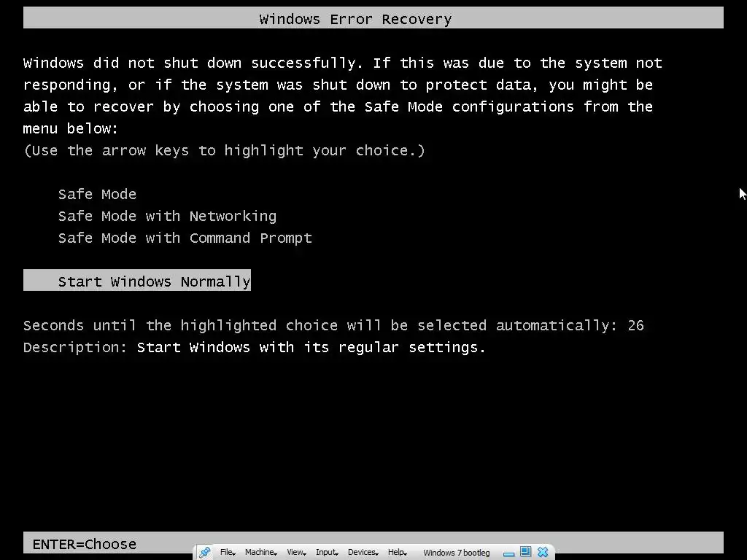
Task: Choose Safe Mode with Networking
Action: pyautogui.click(x=167, y=216)
